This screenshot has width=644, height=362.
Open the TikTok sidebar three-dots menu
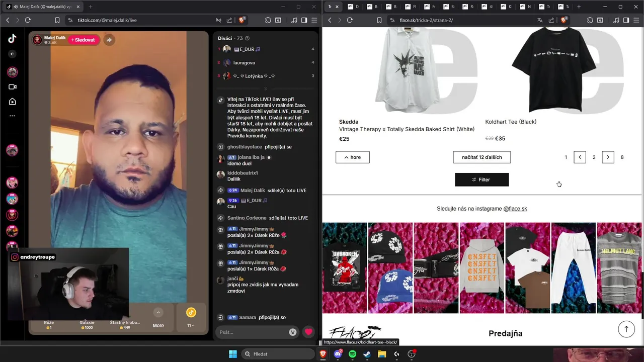12,116
